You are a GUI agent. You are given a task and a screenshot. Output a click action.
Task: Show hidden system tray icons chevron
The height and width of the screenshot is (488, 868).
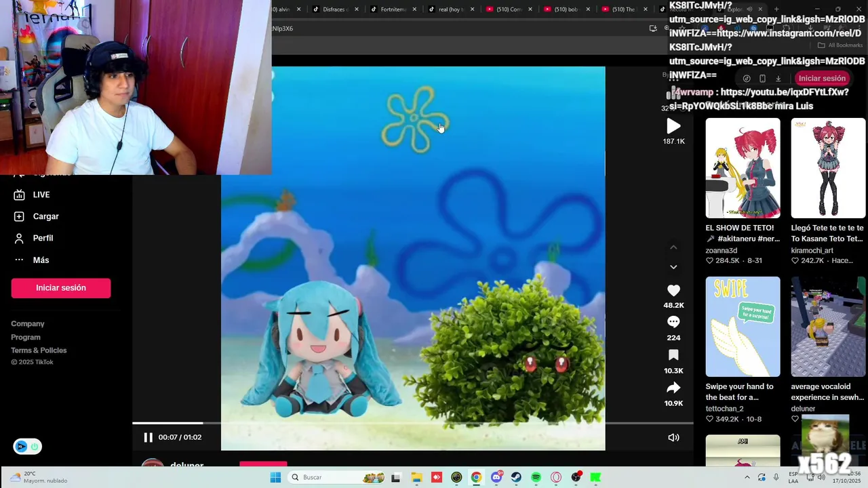click(x=747, y=477)
